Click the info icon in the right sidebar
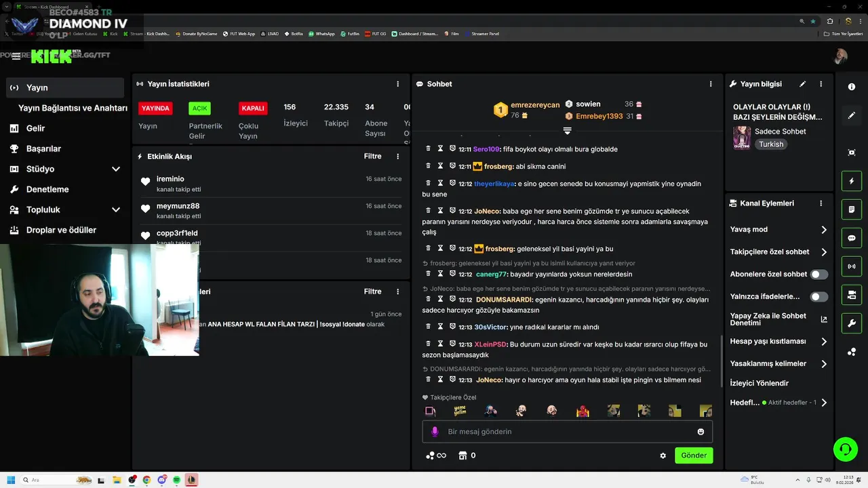868x488 pixels. (852, 87)
